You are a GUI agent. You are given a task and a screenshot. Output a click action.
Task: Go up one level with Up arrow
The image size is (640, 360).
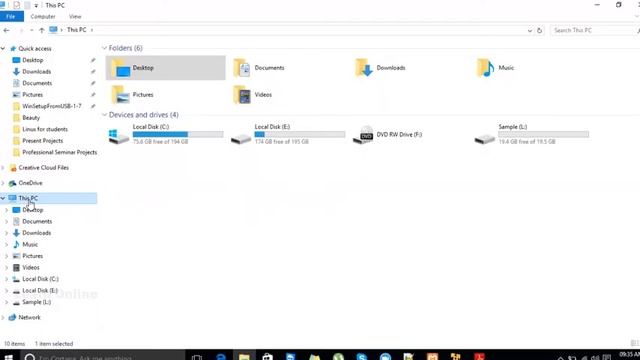(x=42, y=30)
